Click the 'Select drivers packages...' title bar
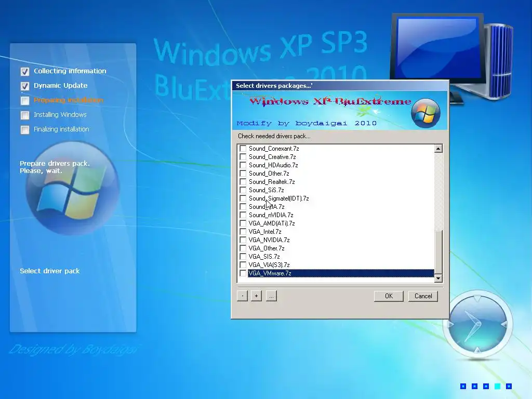 340,86
